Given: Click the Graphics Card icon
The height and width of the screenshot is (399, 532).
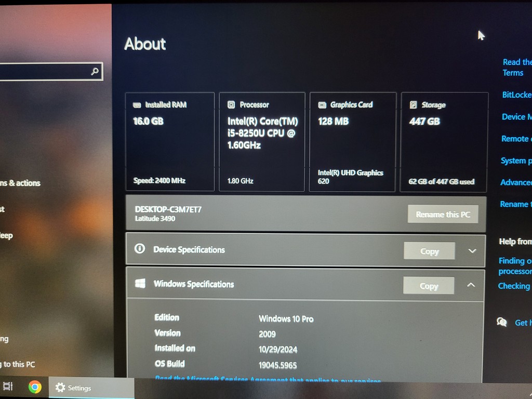Looking at the screenshot, I should tap(322, 105).
